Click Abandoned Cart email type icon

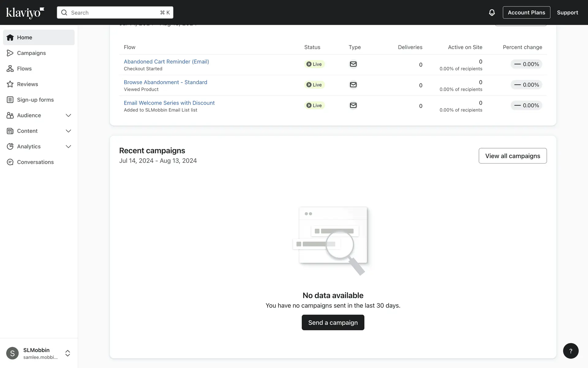tap(353, 64)
